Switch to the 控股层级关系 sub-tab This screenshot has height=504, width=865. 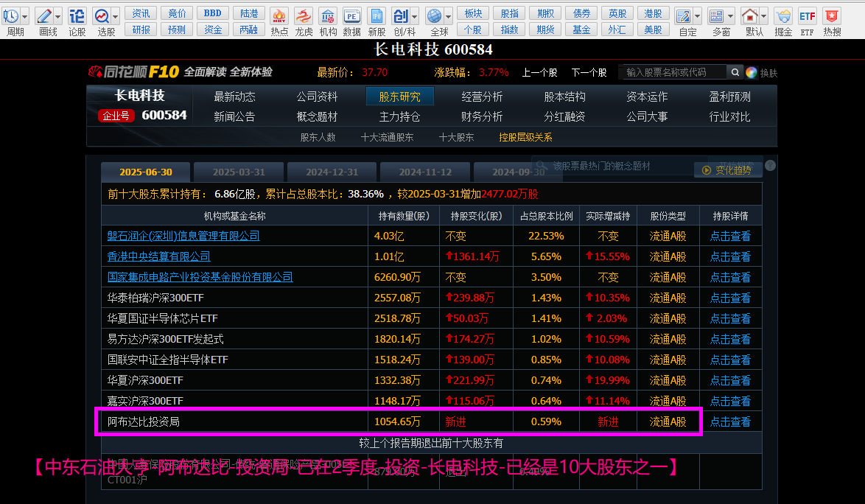(525, 137)
